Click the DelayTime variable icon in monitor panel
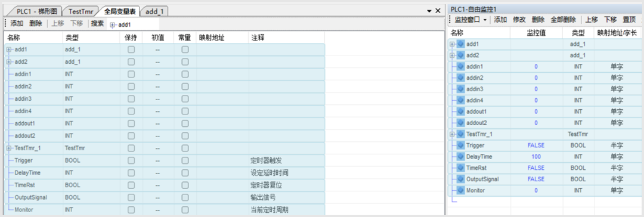This screenshot has height=217, width=644. tap(461, 157)
